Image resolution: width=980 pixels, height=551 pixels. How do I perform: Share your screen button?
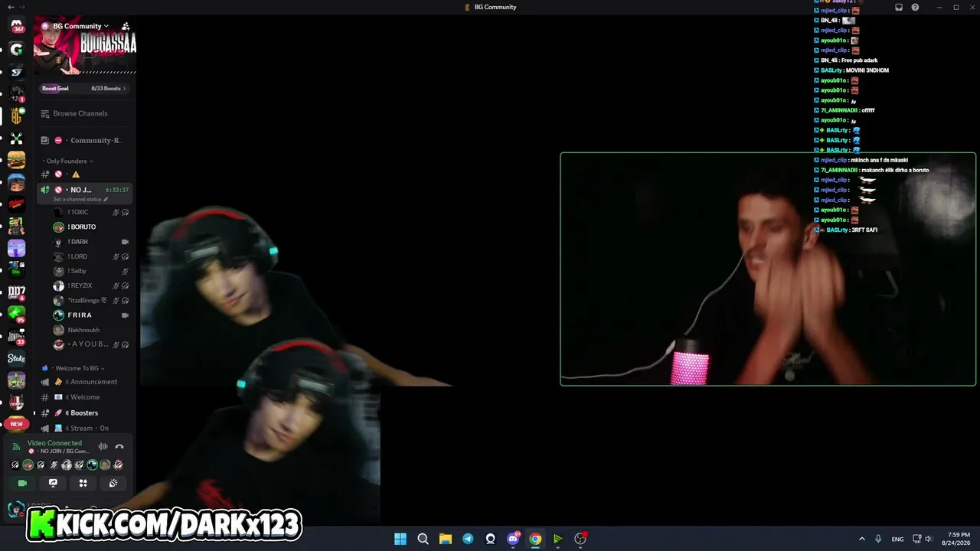pyautogui.click(x=53, y=483)
